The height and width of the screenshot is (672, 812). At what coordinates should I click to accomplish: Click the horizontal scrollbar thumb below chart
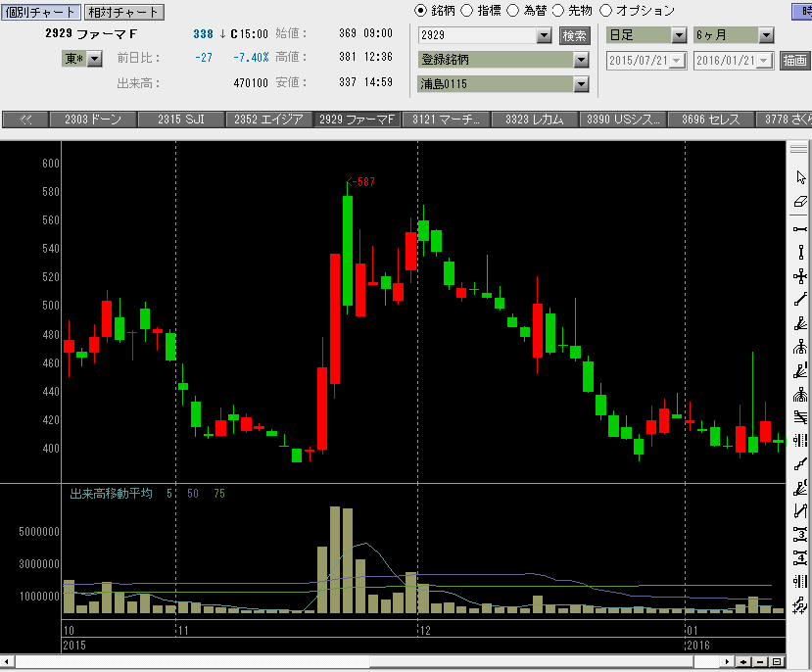pyautogui.click(x=531, y=661)
